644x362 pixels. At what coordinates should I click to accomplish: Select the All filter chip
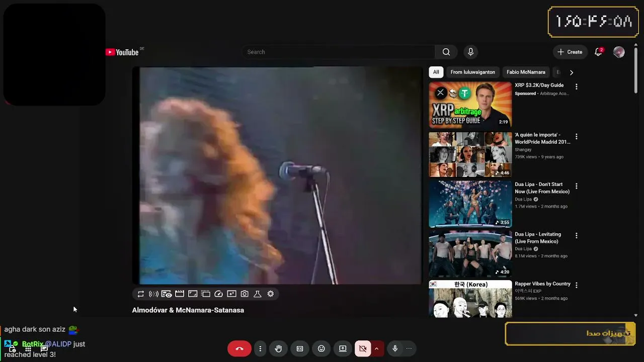tap(436, 72)
